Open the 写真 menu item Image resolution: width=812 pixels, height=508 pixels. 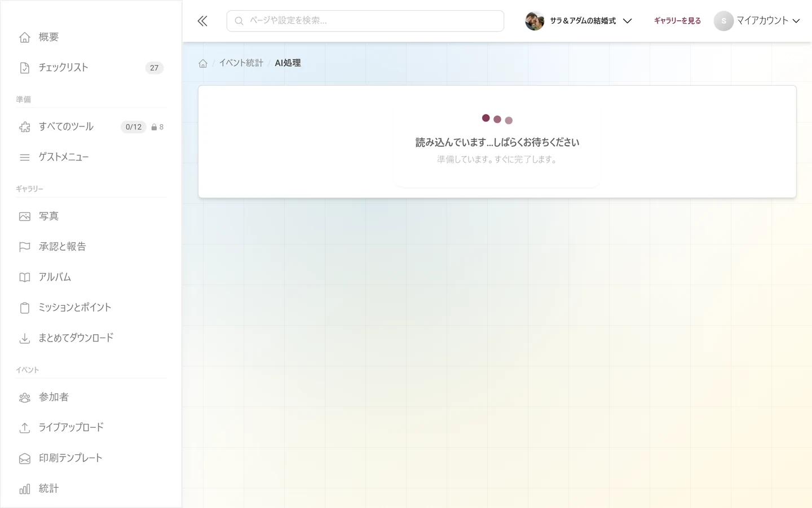click(91, 217)
